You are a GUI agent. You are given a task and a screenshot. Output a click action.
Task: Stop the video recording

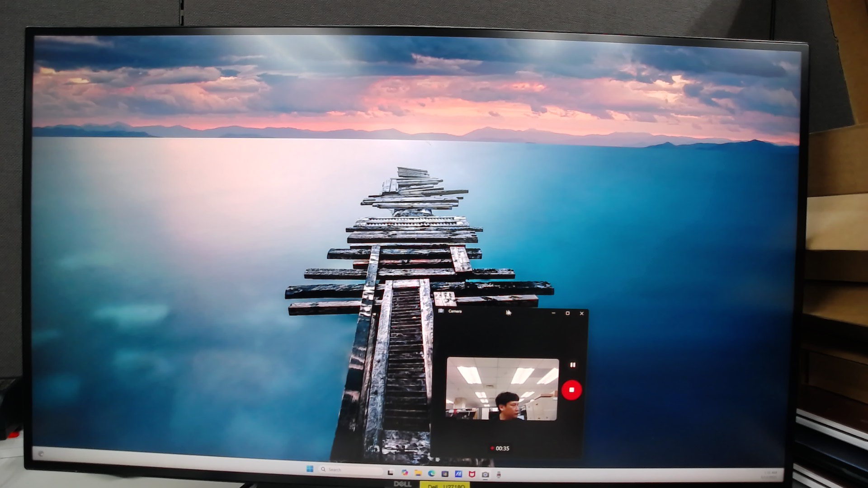coord(572,389)
